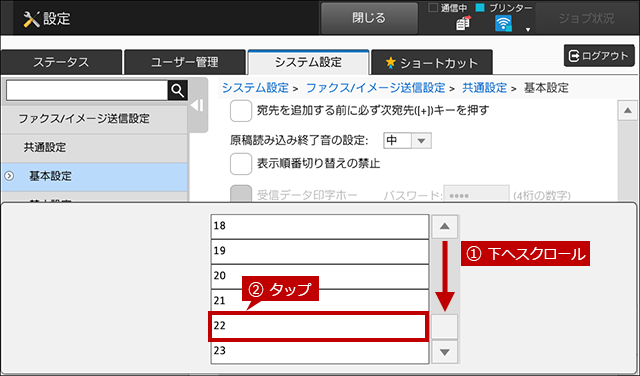Click the list scroll up arrow button

click(444, 227)
